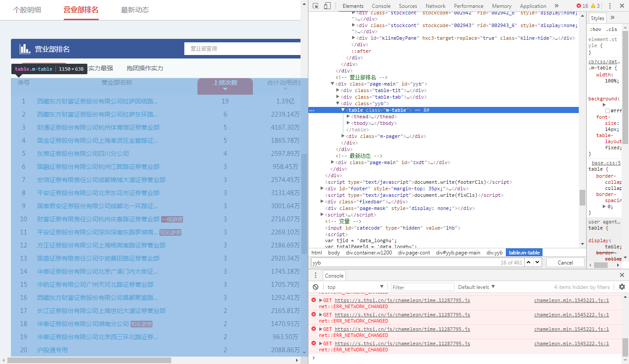
Task: Click the Elements panel vertical scrollbar
Action: [582, 197]
